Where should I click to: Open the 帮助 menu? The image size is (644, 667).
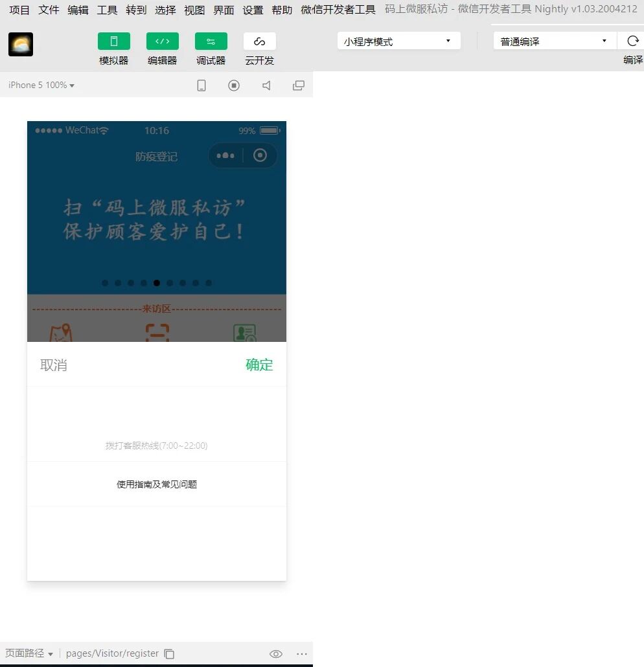(282, 10)
